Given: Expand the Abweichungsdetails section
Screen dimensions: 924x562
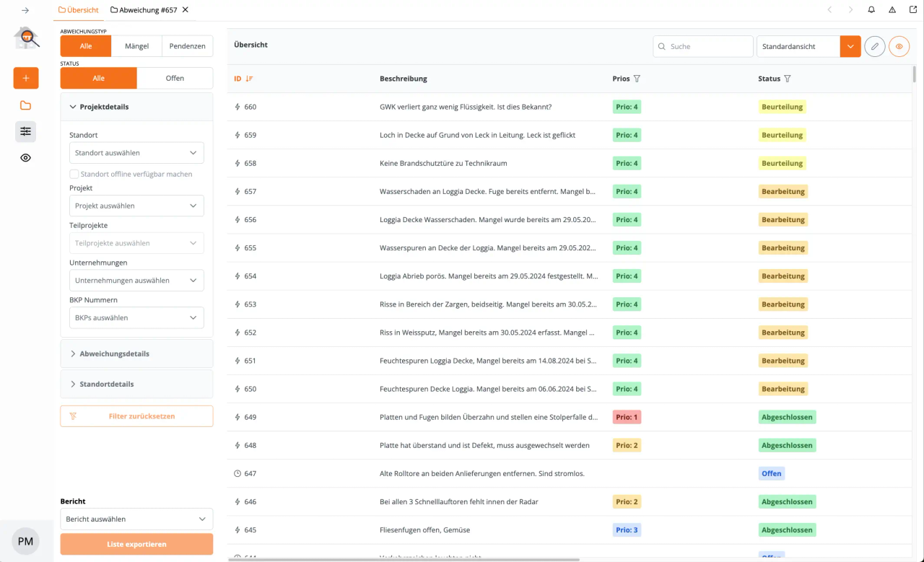Looking at the screenshot, I should tap(136, 354).
